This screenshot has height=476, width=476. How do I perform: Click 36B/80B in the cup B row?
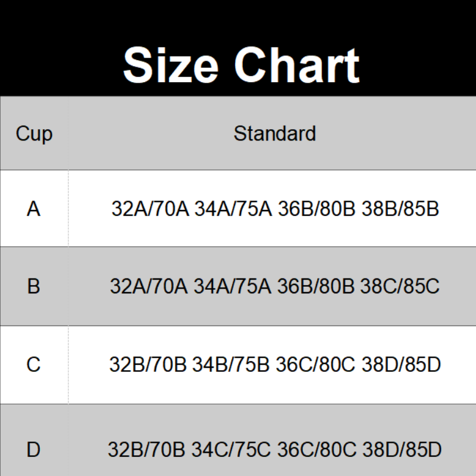coord(315,286)
